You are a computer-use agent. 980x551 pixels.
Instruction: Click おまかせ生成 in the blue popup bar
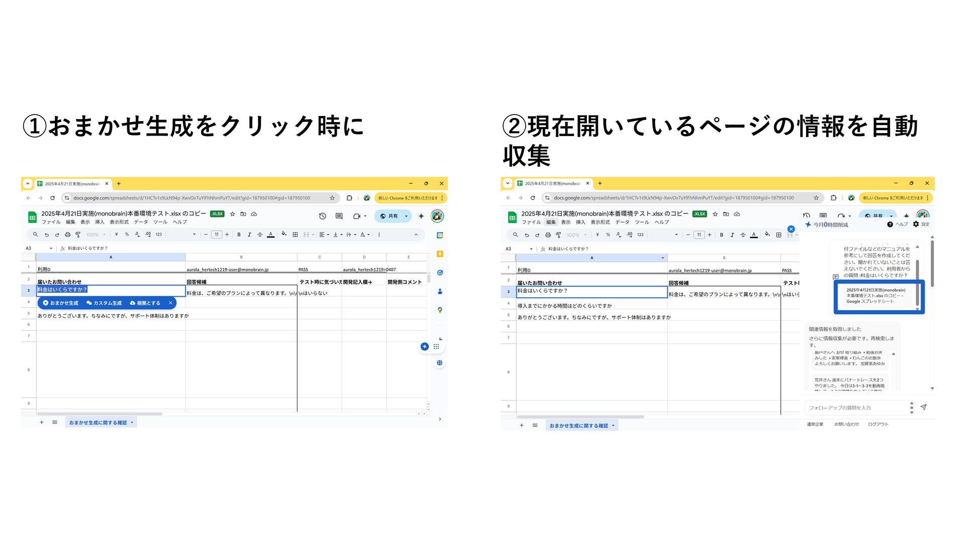(x=61, y=303)
